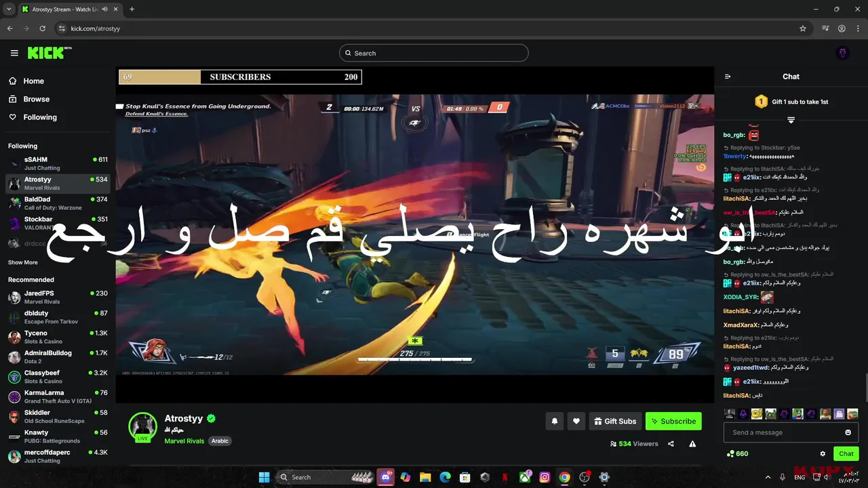
Task: Click the 660 channel points icon
Action: tap(730, 453)
